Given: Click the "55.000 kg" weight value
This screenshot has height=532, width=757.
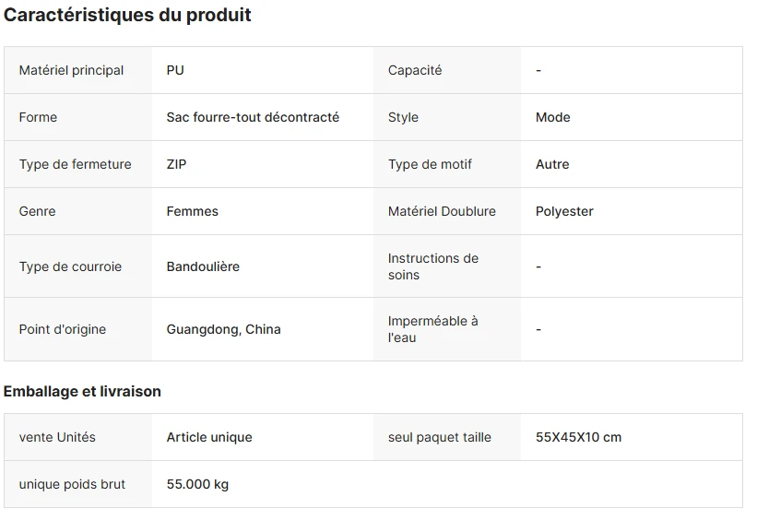Looking at the screenshot, I should point(197,484).
